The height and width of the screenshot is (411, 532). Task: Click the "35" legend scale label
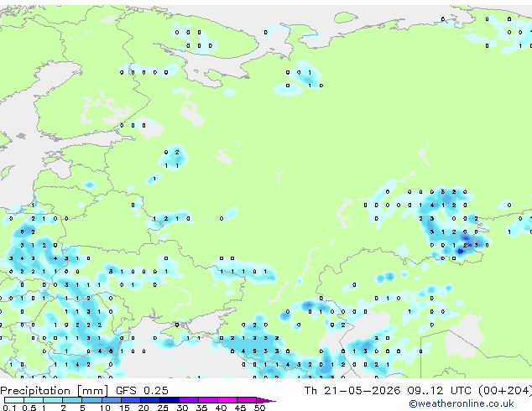(x=201, y=408)
